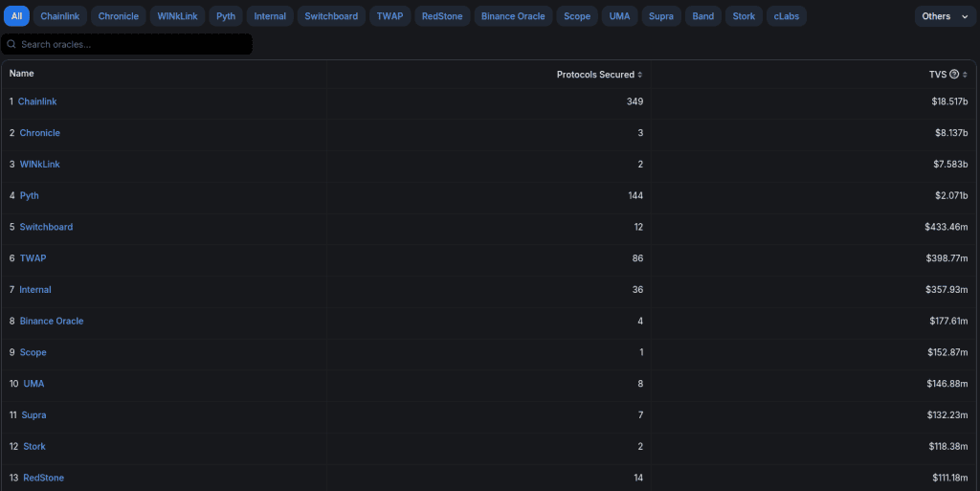
Task: Open RedStone link in table
Action: pyautogui.click(x=44, y=478)
